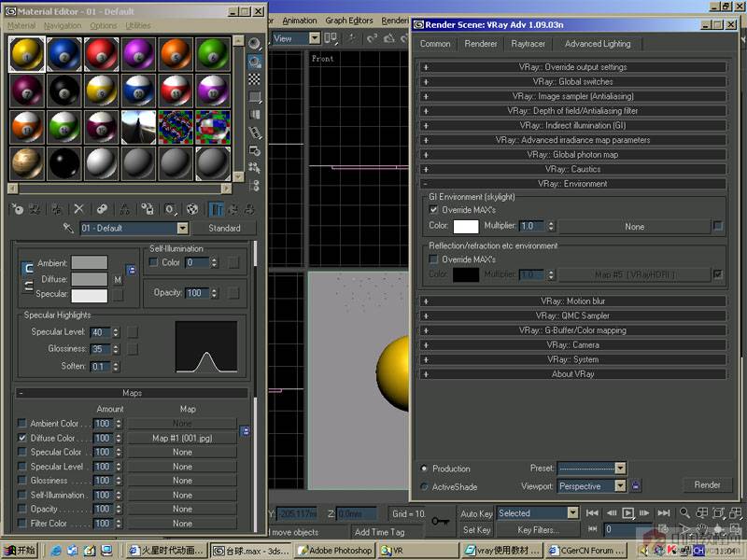Click Standard material type button
Viewport: 747px width, 560px height.
pos(224,228)
